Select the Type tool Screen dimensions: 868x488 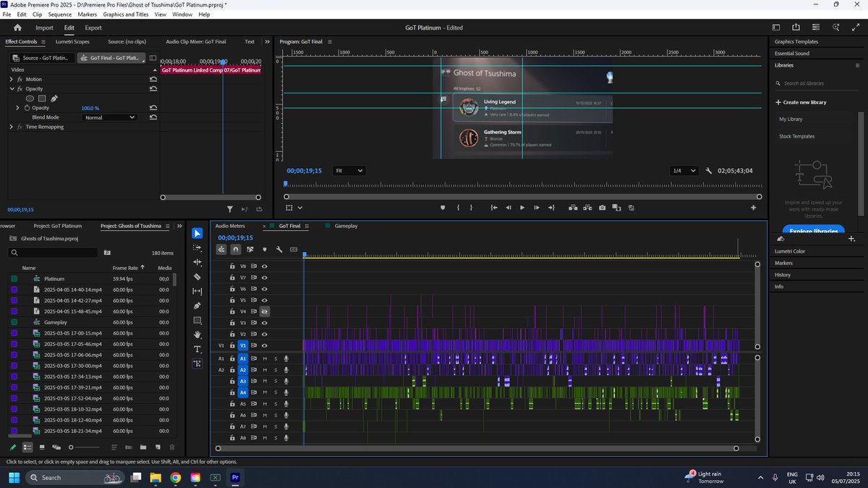(x=197, y=350)
